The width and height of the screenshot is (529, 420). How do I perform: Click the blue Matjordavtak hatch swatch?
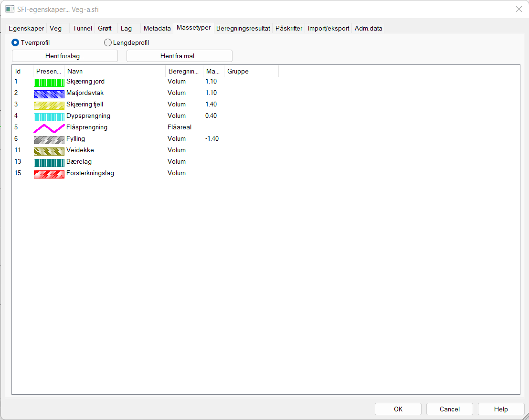point(49,94)
